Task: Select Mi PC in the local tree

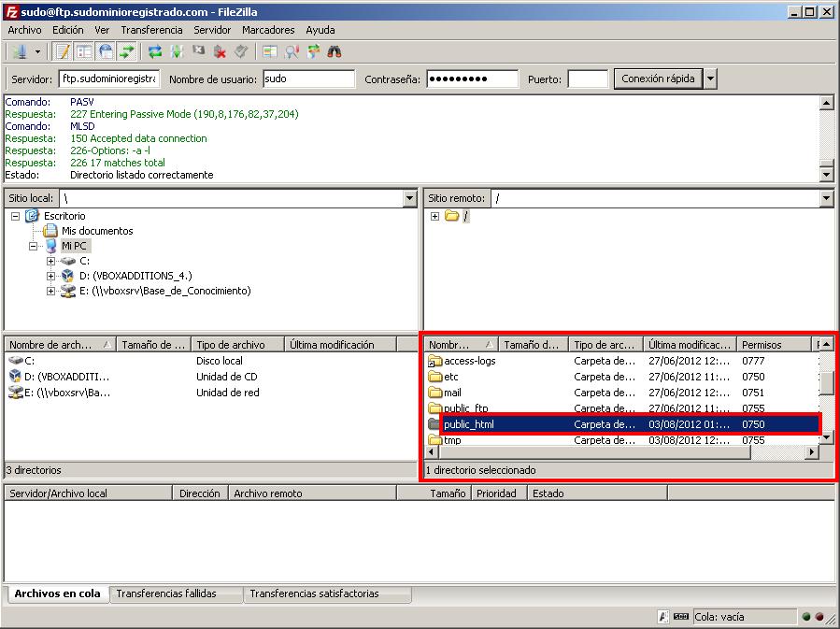Action: click(x=74, y=246)
